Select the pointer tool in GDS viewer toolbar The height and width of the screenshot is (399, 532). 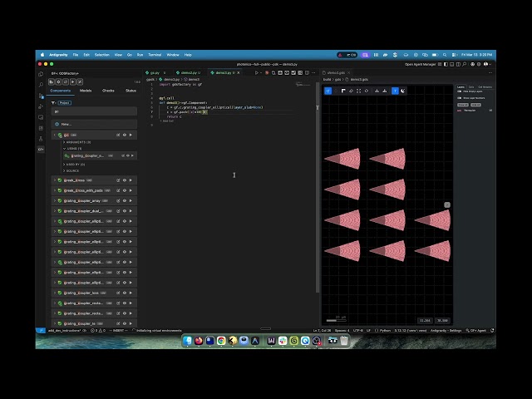(328, 91)
